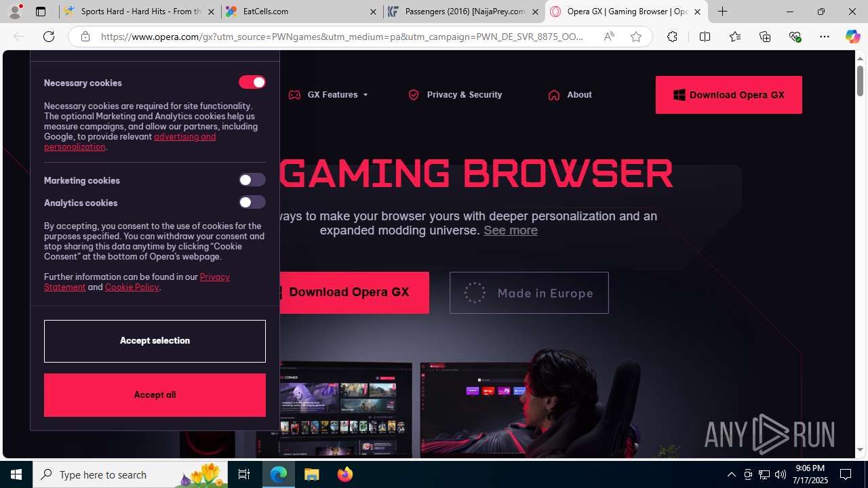Click the address bar URL
The width and height of the screenshot is (868, 488).
click(x=342, y=37)
